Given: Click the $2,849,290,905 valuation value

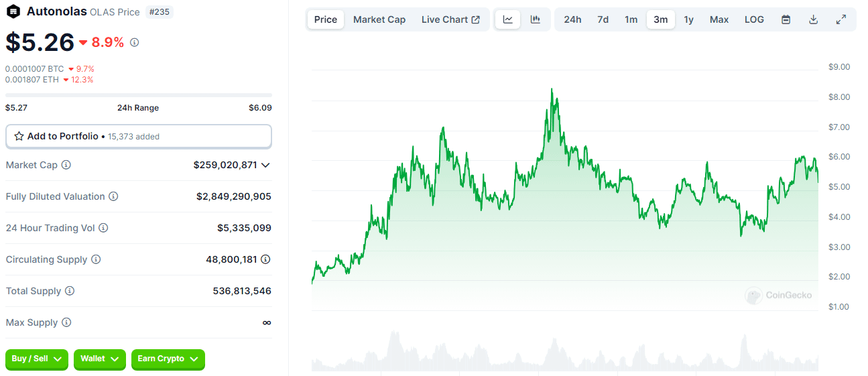Looking at the screenshot, I should tap(234, 196).
